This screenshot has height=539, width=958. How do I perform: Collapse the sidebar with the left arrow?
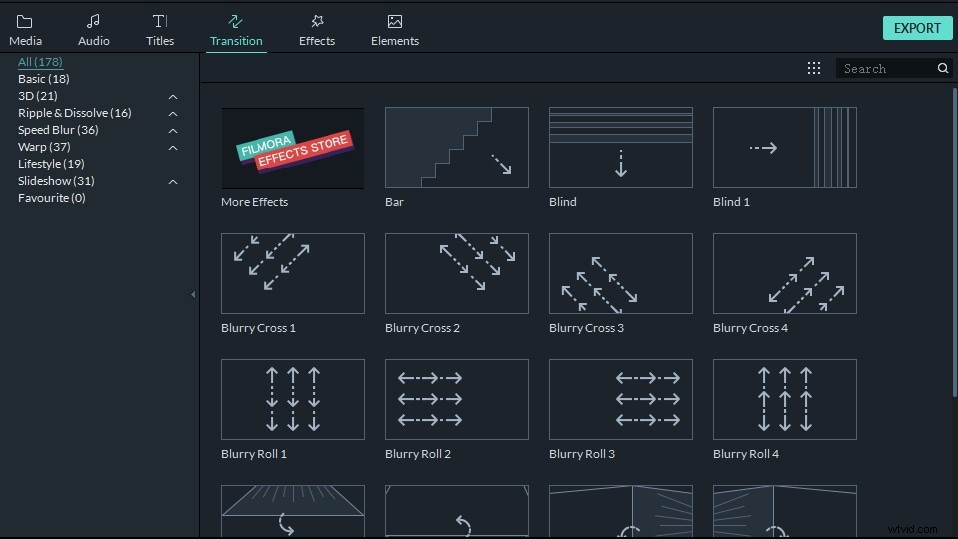pyautogui.click(x=193, y=295)
